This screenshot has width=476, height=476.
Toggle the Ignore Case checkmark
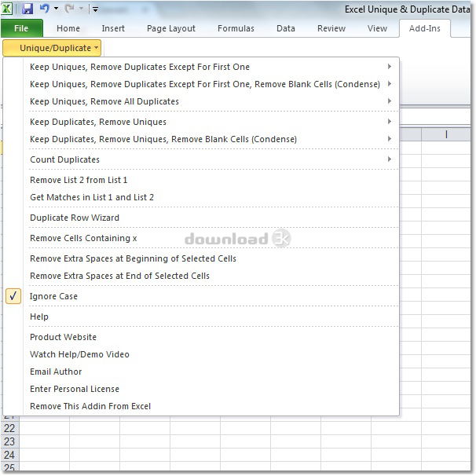13,296
